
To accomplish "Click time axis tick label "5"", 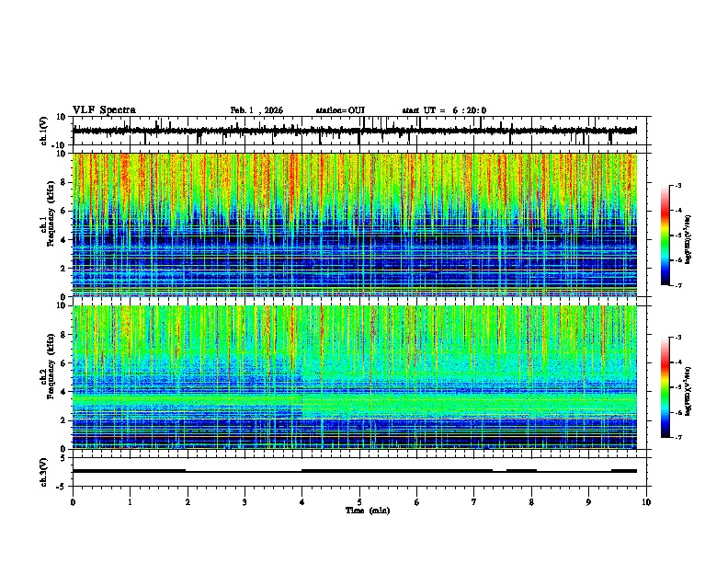I will [x=359, y=502].
